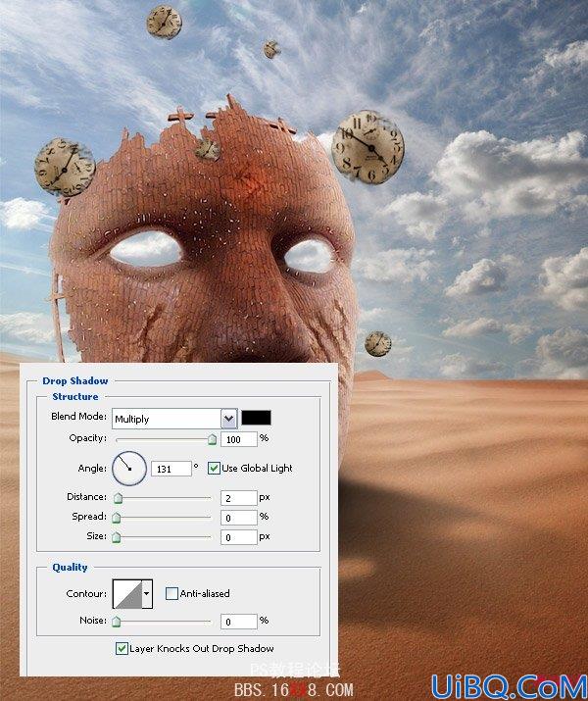Click the Noise slider handle

tap(117, 622)
